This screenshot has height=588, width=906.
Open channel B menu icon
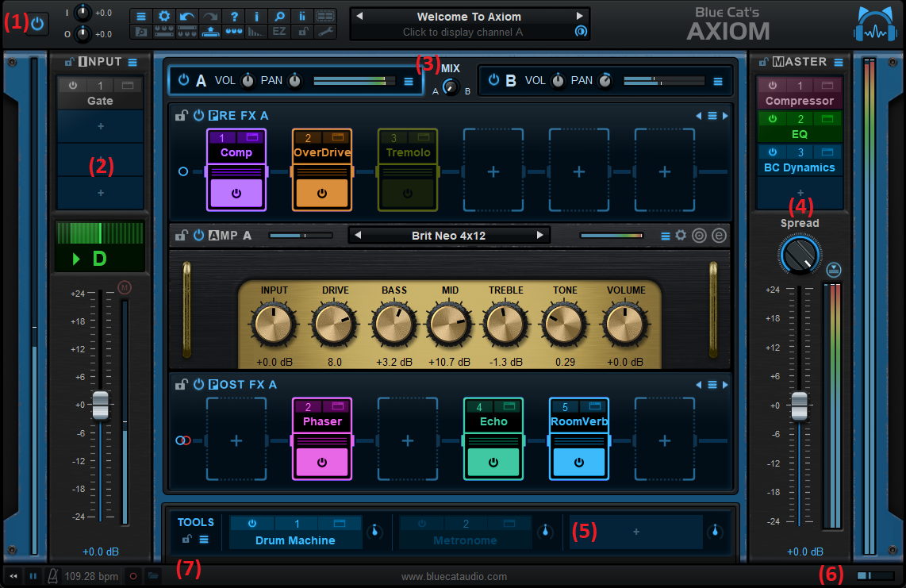pos(718,82)
